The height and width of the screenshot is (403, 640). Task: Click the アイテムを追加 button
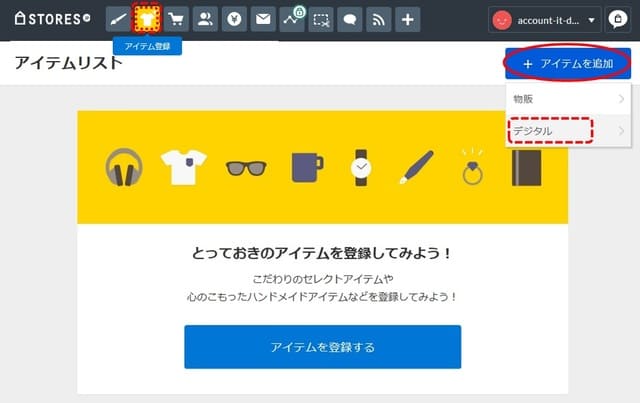pyautogui.click(x=568, y=63)
